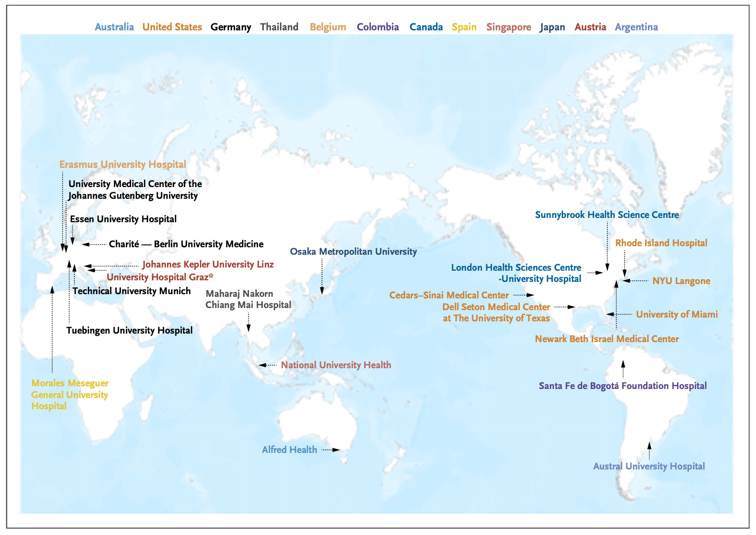Viewport: 756px width, 535px height.
Task: Select the Alfred Health label
Action: click(289, 450)
